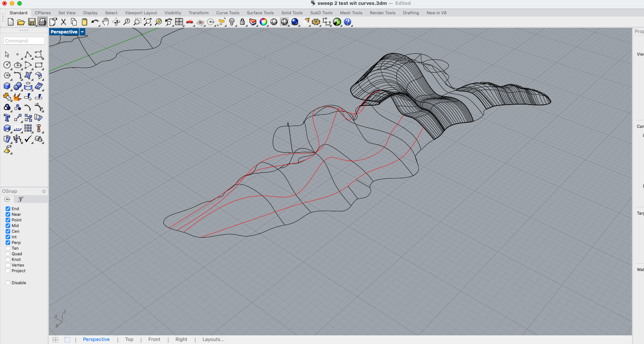Screen dimensions: 644x344
Task: Click the OSnap filter funnel icon
Action: point(21,199)
